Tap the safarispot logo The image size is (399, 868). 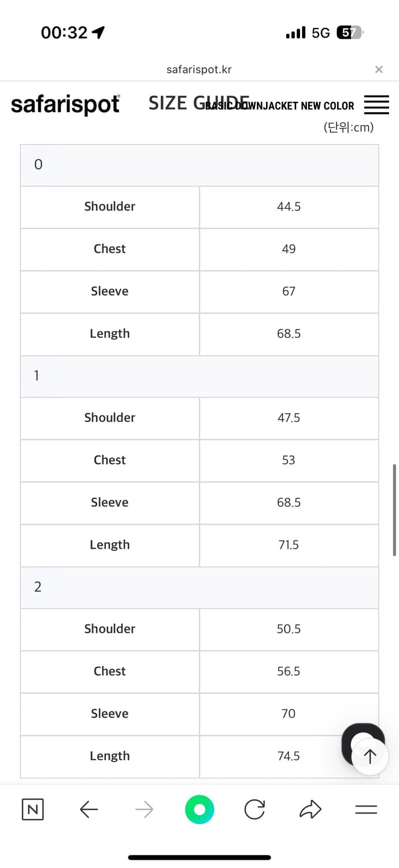click(x=65, y=104)
